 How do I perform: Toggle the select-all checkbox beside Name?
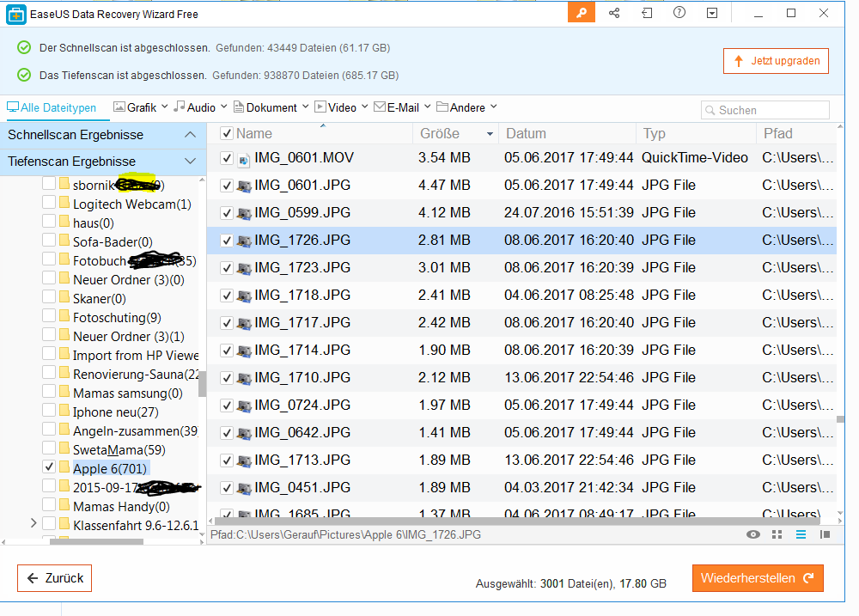click(226, 133)
